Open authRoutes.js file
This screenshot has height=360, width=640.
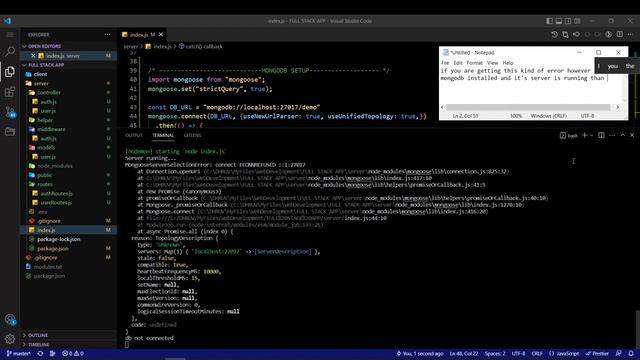click(68, 193)
